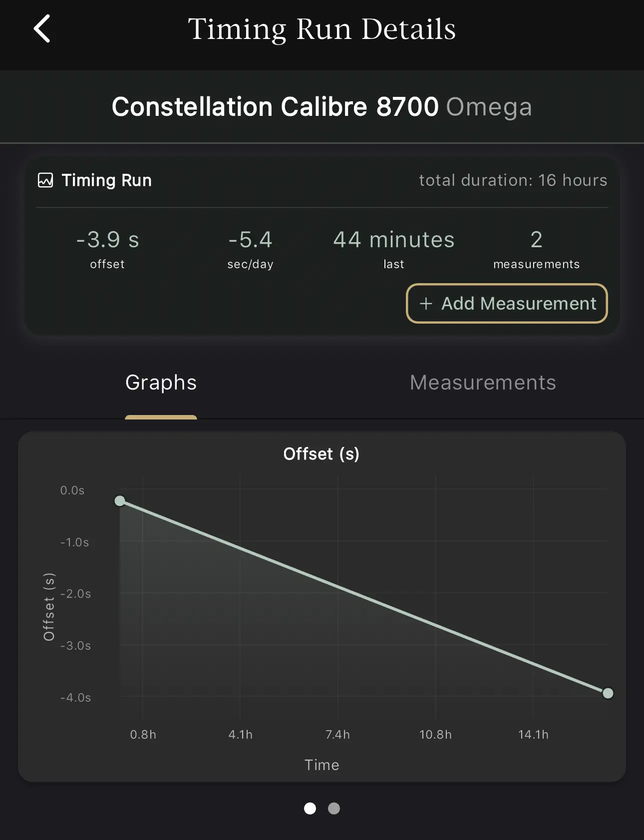The image size is (644, 840).
Task: Tap the -2.0s offset axis label
Action: pos(75,594)
